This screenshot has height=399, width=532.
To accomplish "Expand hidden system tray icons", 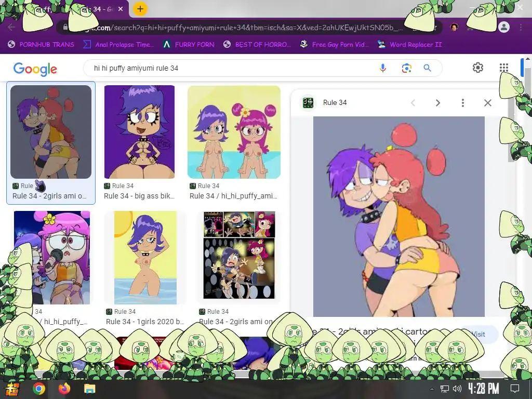I will click(x=432, y=389).
